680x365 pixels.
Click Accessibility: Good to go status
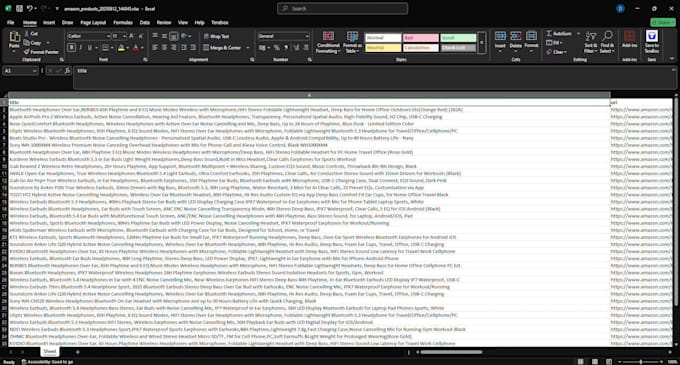click(x=47, y=362)
